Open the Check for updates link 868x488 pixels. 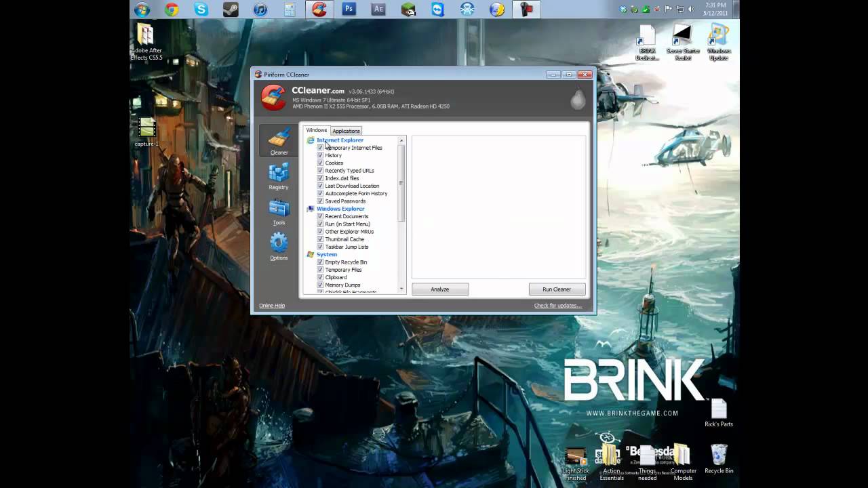point(558,306)
